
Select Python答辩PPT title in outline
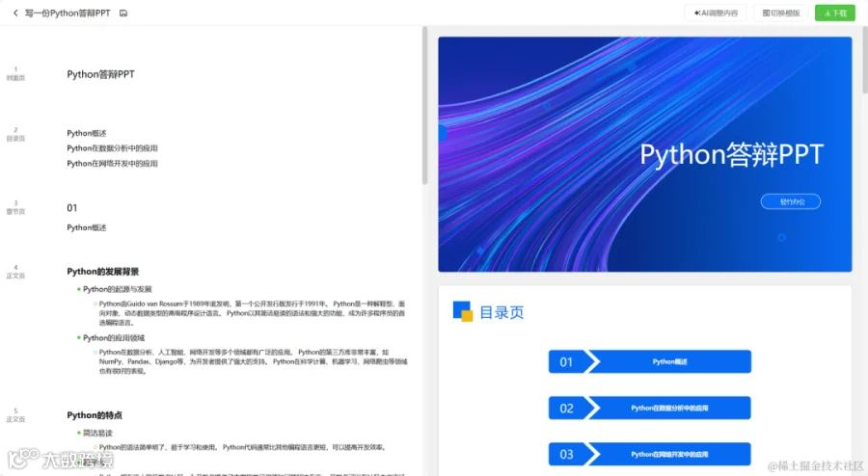100,74
